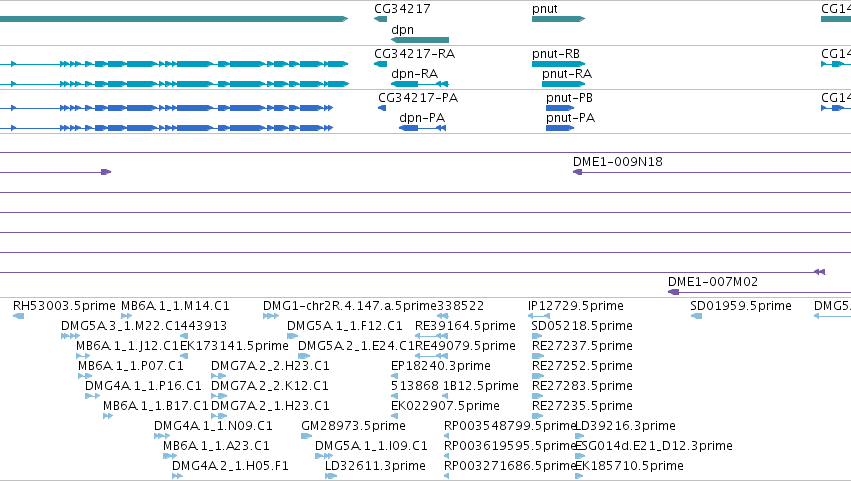Click the EK022907.5prime EST label
The image size is (851, 481).
445,406
